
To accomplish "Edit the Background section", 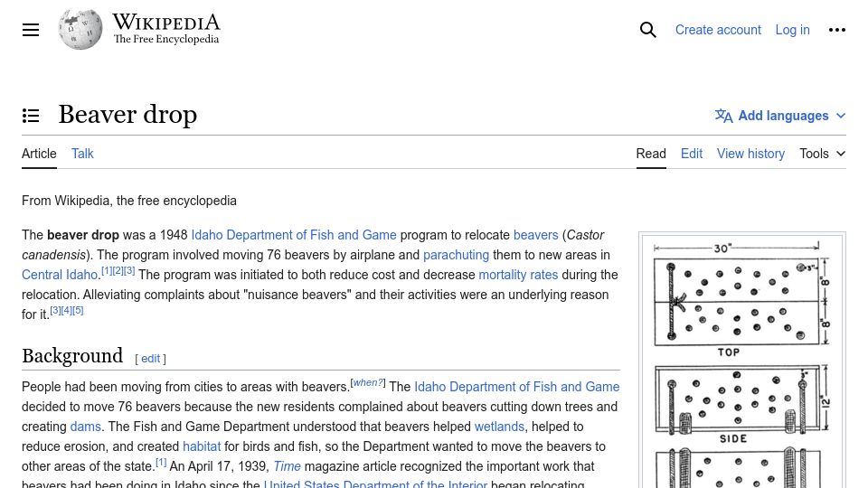I will (151, 359).
